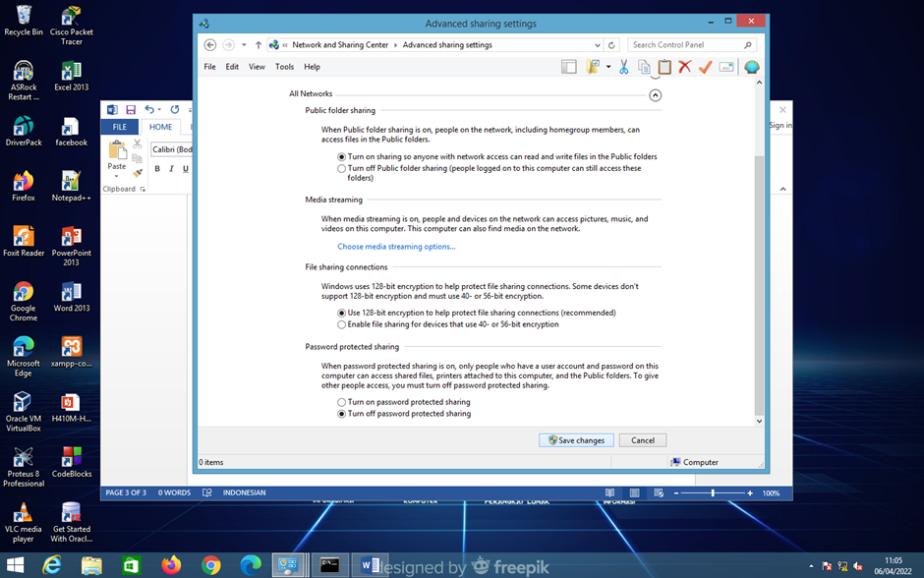This screenshot has width=924, height=578.
Task: Open the folder options icon dropdown arrow
Action: pos(608,67)
